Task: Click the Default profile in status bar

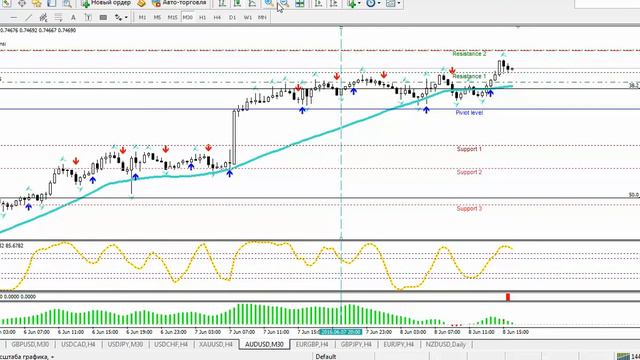Action: (325, 357)
